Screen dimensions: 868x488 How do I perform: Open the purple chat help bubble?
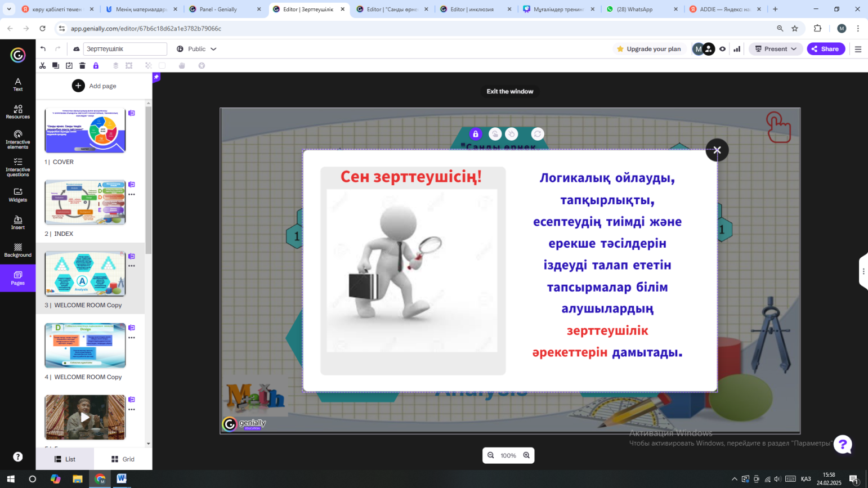[843, 445]
